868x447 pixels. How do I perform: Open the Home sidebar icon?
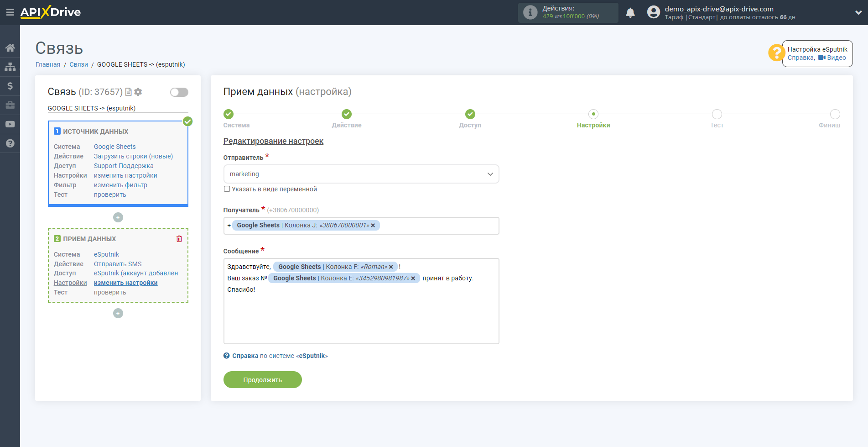(10, 47)
